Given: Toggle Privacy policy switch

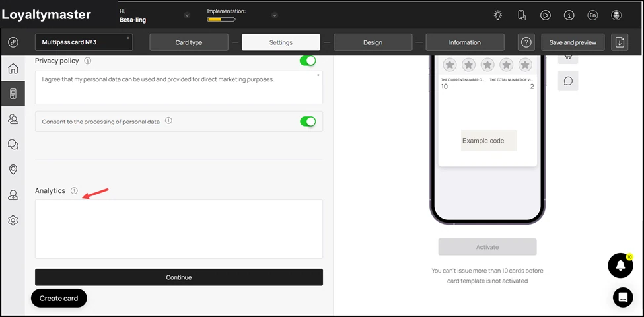Looking at the screenshot, I should click(308, 61).
